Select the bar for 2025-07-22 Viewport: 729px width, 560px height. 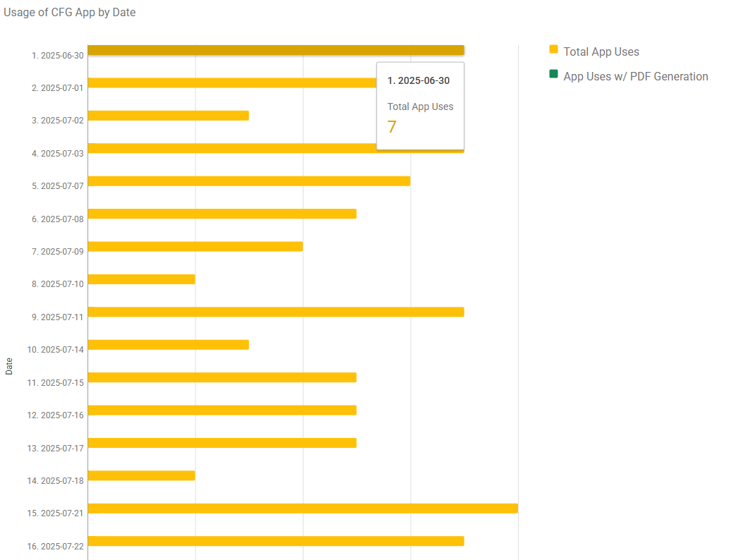(275, 541)
